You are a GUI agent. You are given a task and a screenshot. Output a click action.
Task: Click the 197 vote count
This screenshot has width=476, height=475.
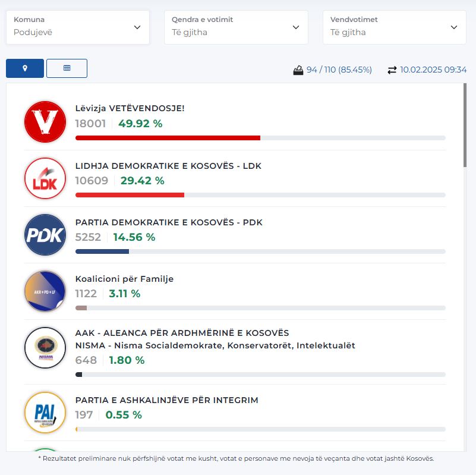[x=84, y=415]
